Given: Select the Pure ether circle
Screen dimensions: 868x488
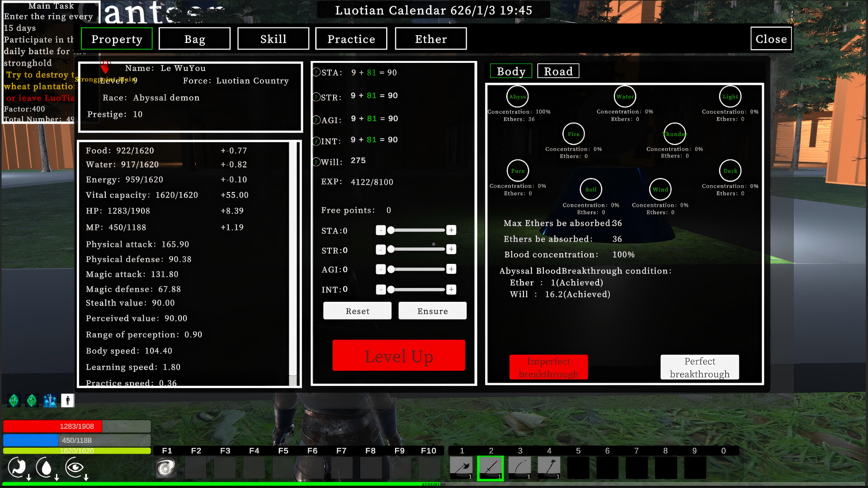Looking at the screenshot, I should 518,171.
